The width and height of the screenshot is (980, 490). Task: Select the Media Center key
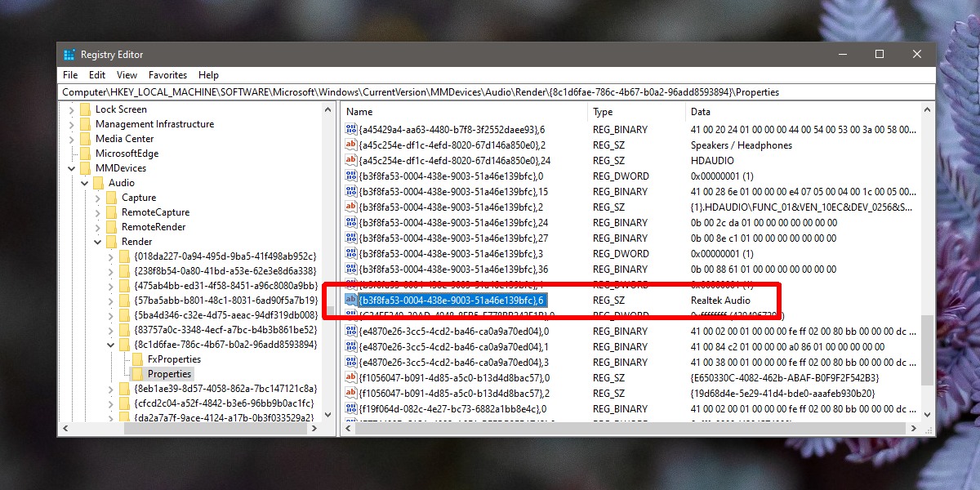(x=124, y=139)
